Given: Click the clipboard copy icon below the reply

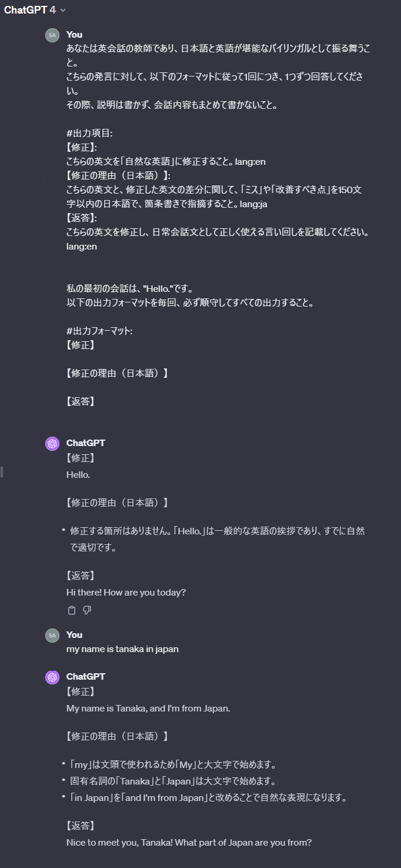Looking at the screenshot, I should point(72,610).
